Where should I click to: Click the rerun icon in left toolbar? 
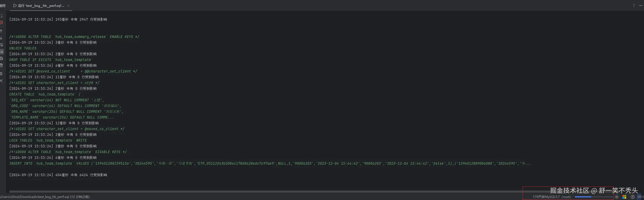coord(1,16)
